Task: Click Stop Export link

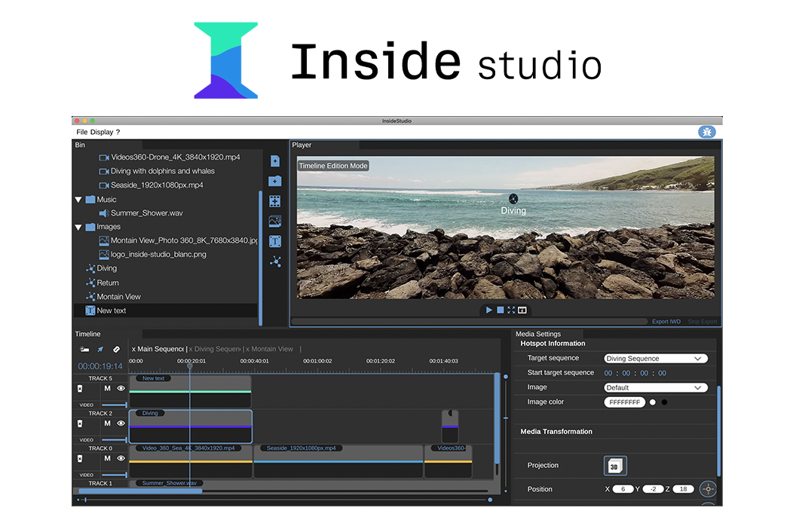Action: coord(703,322)
